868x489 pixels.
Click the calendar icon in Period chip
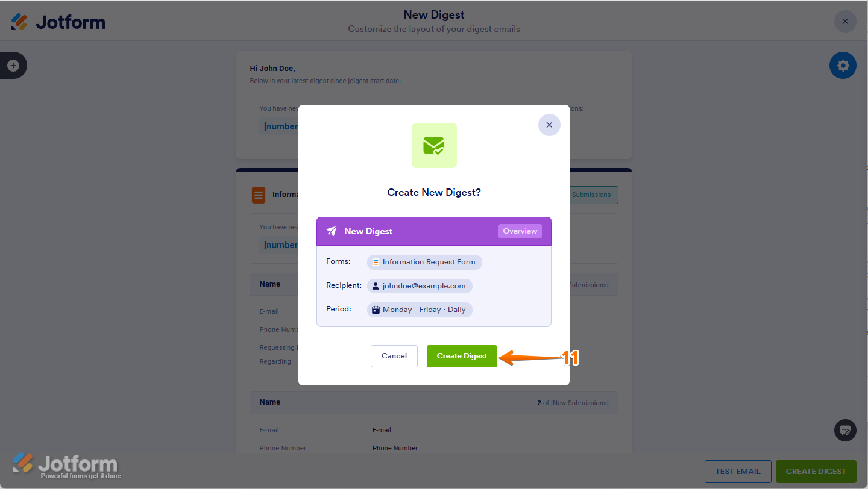click(376, 310)
